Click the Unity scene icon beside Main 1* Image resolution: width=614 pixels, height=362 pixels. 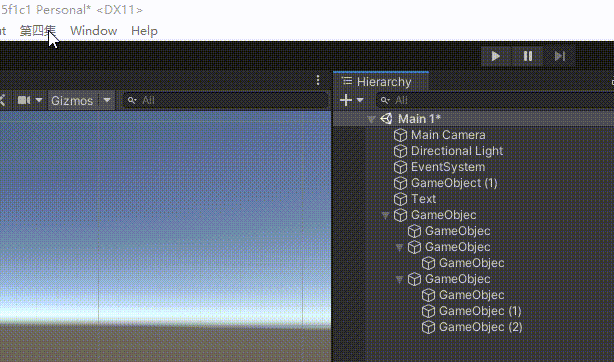point(386,118)
